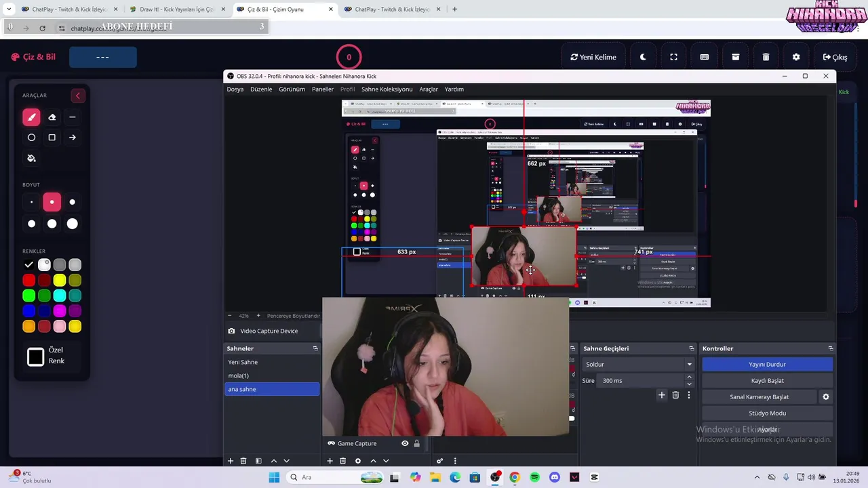Toggle Game Capture source lock
This screenshot has height=488, width=868.
coord(417,443)
